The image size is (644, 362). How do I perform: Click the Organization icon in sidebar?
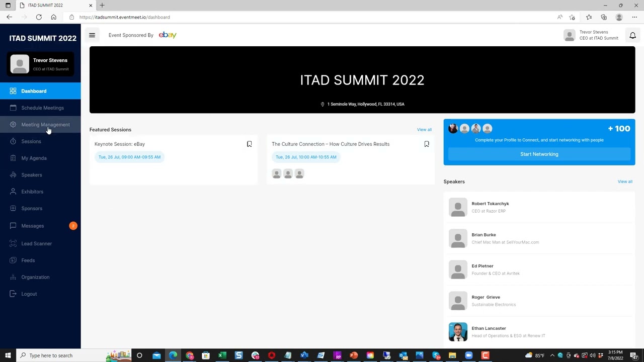[x=13, y=277]
